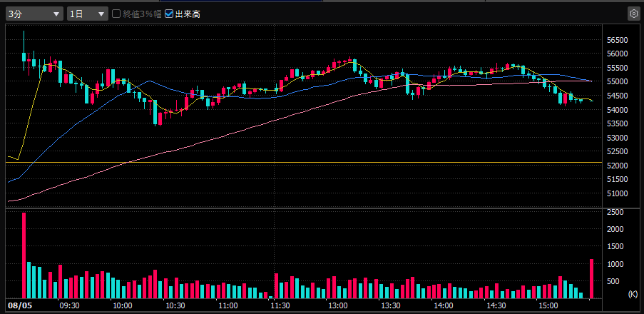Image resolution: width=644 pixels, height=314 pixels.
Task: Uncheck the 出来高 volume checkbox
Action: point(169,14)
